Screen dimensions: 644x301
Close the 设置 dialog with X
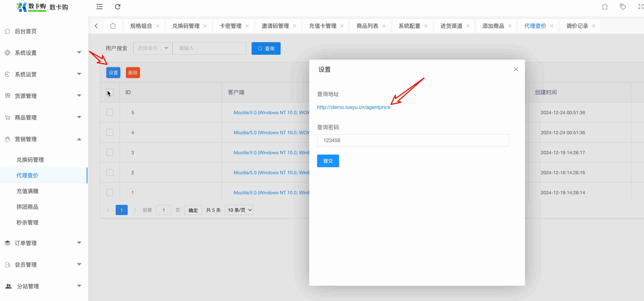click(x=516, y=69)
